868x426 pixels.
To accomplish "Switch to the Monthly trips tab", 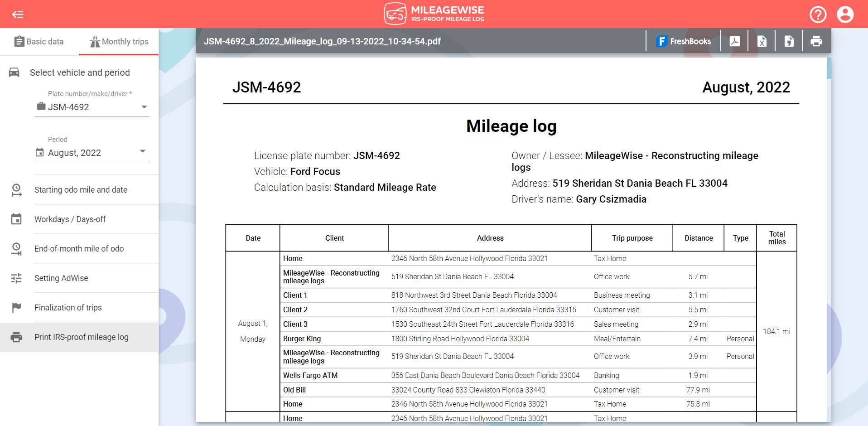I will (x=119, y=42).
